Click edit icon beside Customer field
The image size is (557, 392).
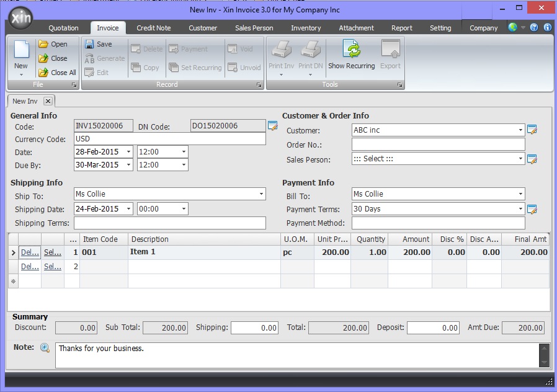pos(532,130)
